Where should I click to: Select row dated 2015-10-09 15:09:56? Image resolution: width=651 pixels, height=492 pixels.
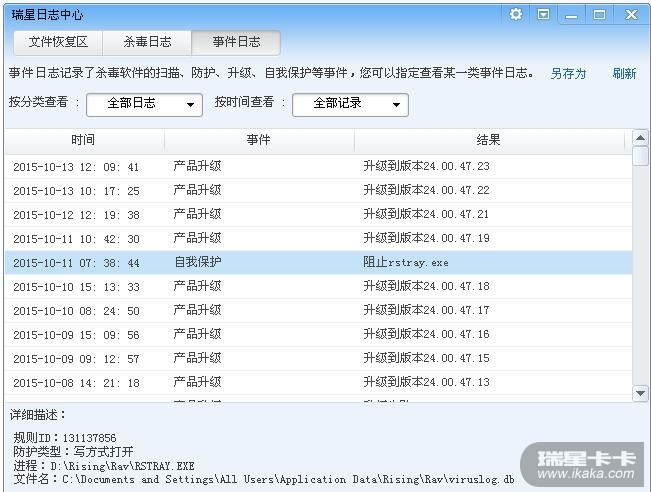coord(319,335)
